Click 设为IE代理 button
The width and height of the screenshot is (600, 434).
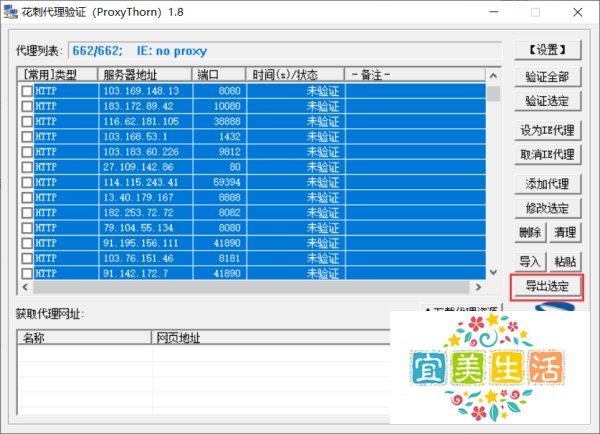(x=548, y=131)
